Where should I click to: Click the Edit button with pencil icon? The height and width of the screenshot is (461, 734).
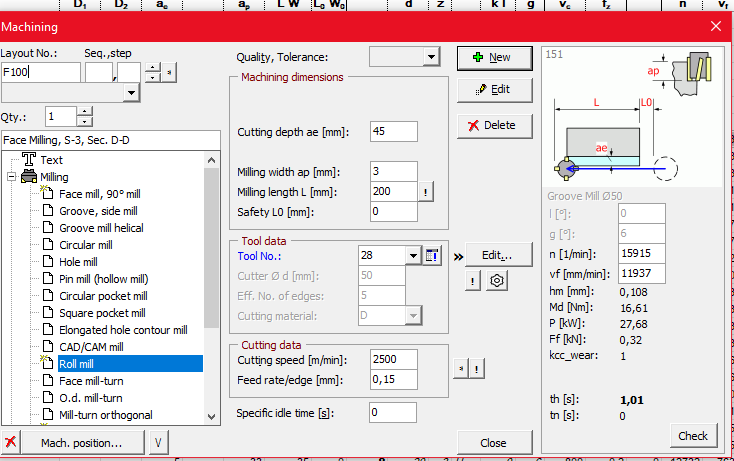pyautogui.click(x=494, y=89)
